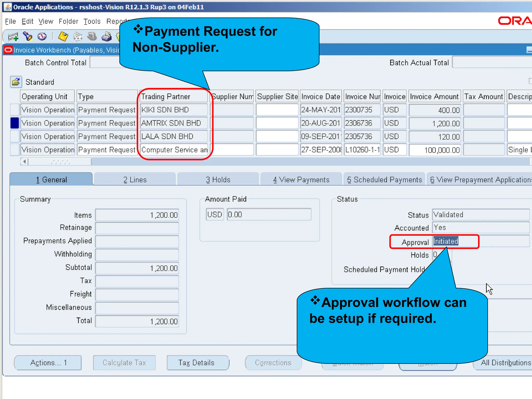Switch to the 5 Scheduled Payments tab
Image resolution: width=532 pixels, height=399 pixels.
pos(384,179)
